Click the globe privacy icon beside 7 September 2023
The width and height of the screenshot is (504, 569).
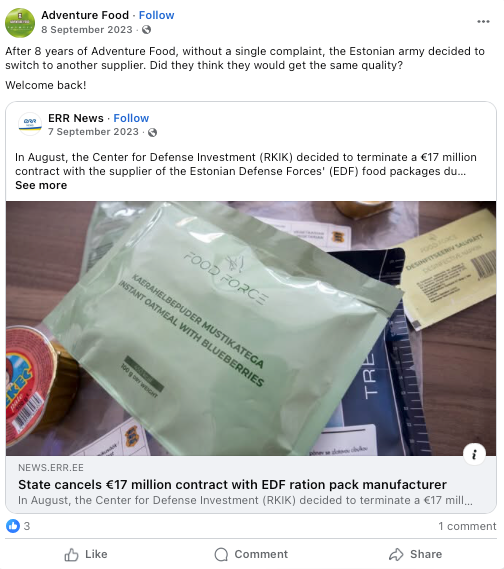(x=152, y=132)
